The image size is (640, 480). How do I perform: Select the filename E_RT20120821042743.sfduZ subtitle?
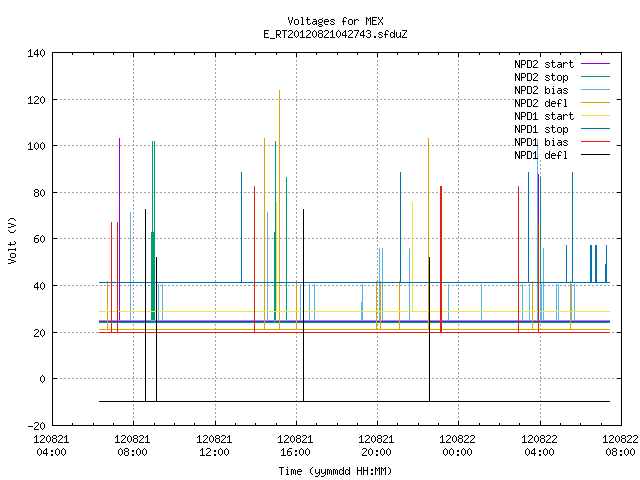click(335, 34)
